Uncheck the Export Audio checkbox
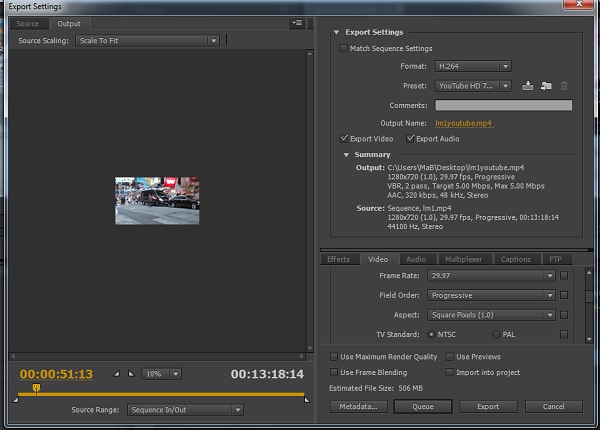Screen dimensions: 600x430 pyautogui.click(x=409, y=138)
